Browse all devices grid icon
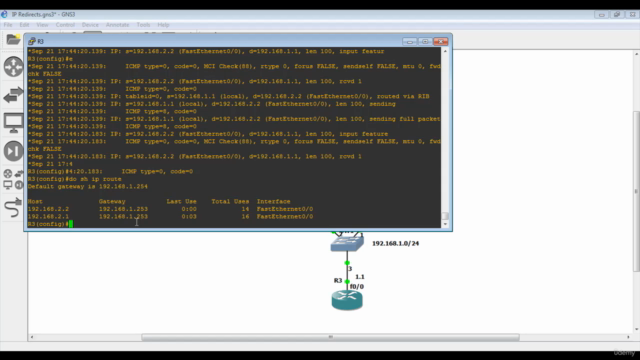Viewport: 640px width, 360px height. click(13, 180)
